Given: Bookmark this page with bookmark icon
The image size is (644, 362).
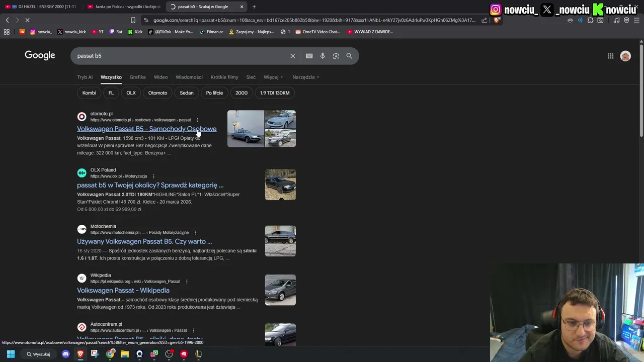Looking at the screenshot, I should [x=133, y=20].
